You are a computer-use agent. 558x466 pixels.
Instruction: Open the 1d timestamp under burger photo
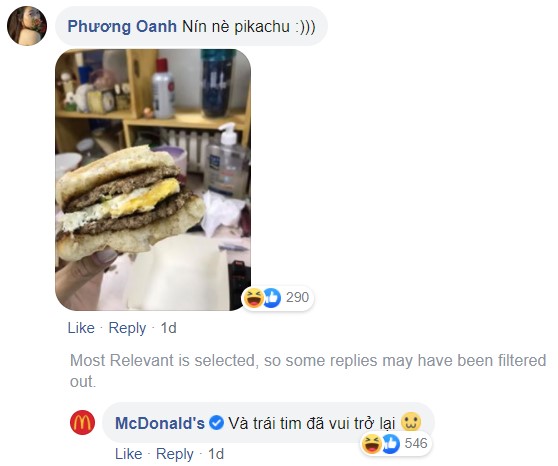click(168, 328)
